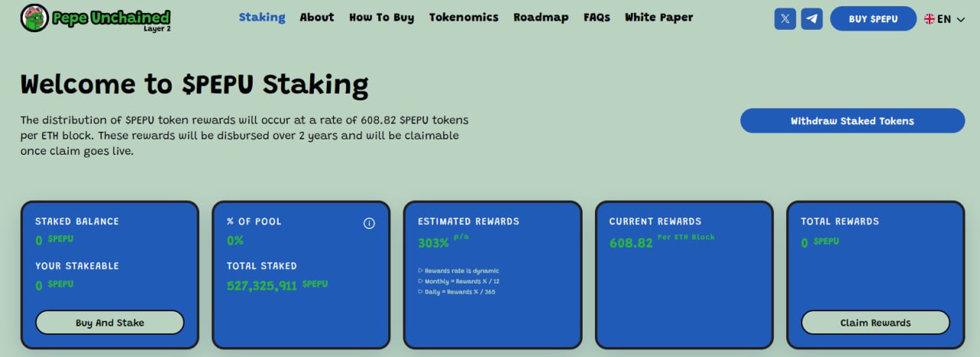
Task: Open the White Paper link
Action: point(658,17)
